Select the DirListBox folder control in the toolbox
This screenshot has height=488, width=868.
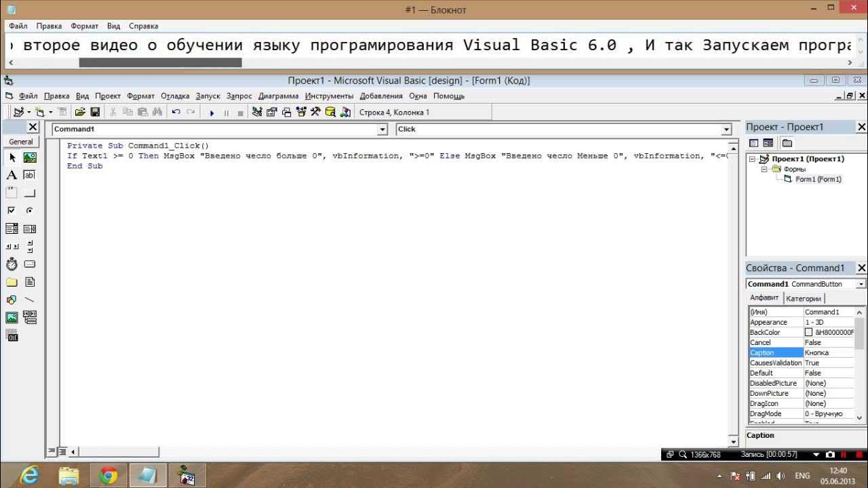coord(12,282)
